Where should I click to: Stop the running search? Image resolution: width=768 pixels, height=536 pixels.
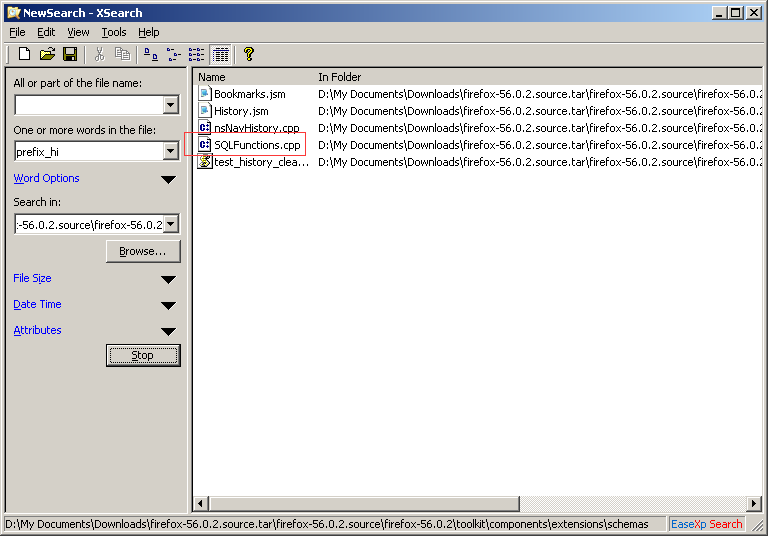(x=143, y=355)
